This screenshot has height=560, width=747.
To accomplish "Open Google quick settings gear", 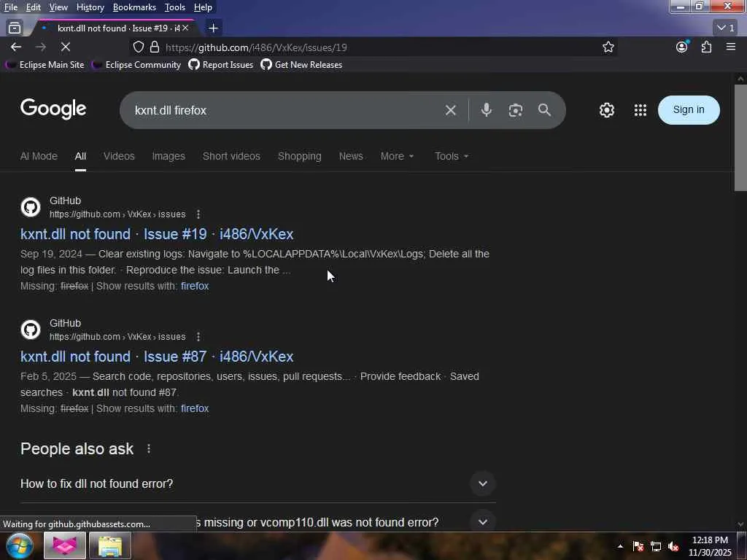I will coord(606,110).
